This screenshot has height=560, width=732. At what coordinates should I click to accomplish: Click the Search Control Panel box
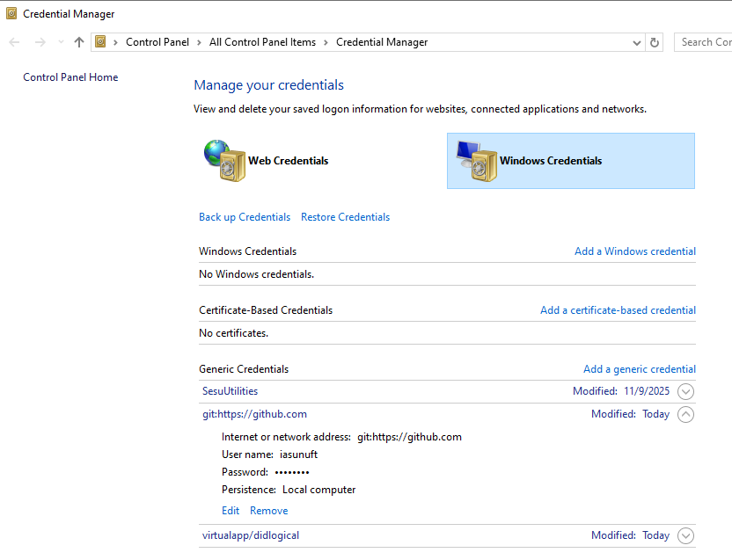[x=705, y=42]
